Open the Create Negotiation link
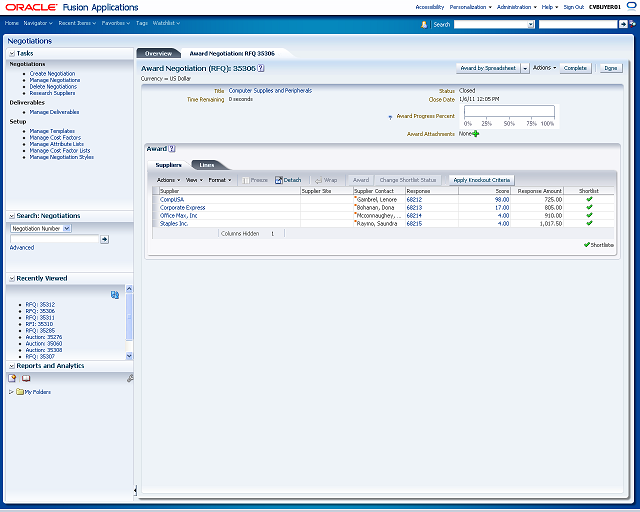Image resolution: width=640 pixels, height=512 pixels. click(52, 73)
